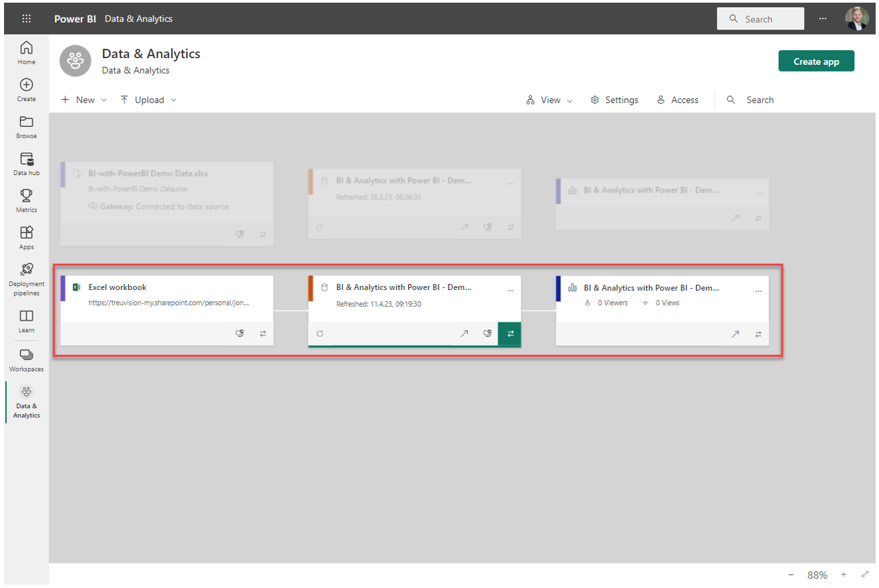Click the '0 Viewers' text
879x588 pixels.
pos(613,303)
